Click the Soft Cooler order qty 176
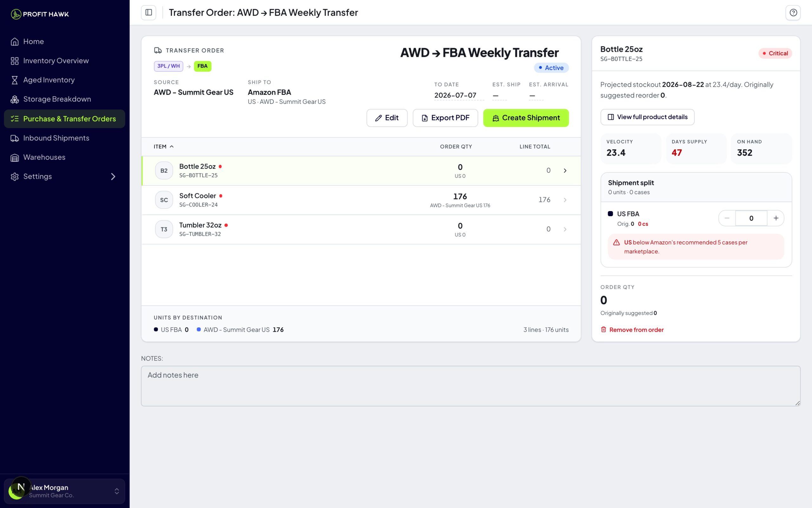 [460, 196]
